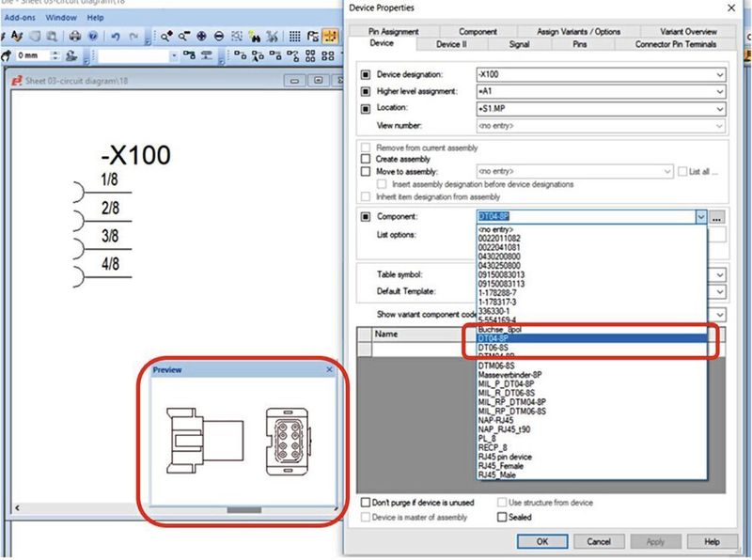
Task: Open the Table symbol dropdown arrow
Action: tap(719, 274)
